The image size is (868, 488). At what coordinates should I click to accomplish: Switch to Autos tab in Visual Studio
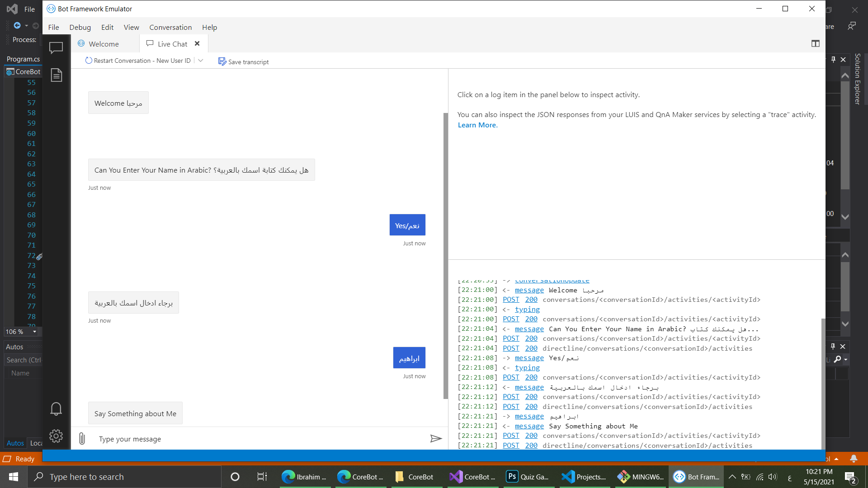(15, 443)
